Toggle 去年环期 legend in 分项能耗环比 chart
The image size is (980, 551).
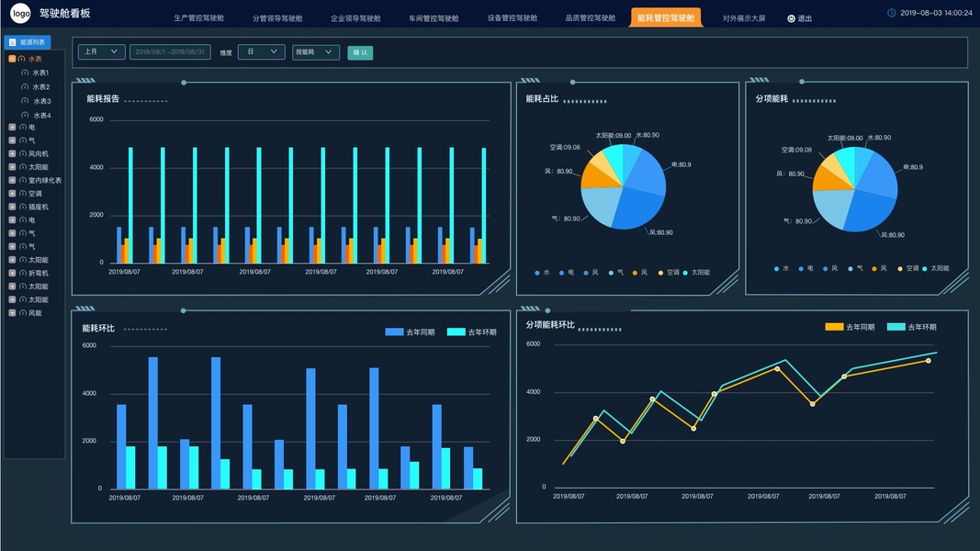point(912,327)
